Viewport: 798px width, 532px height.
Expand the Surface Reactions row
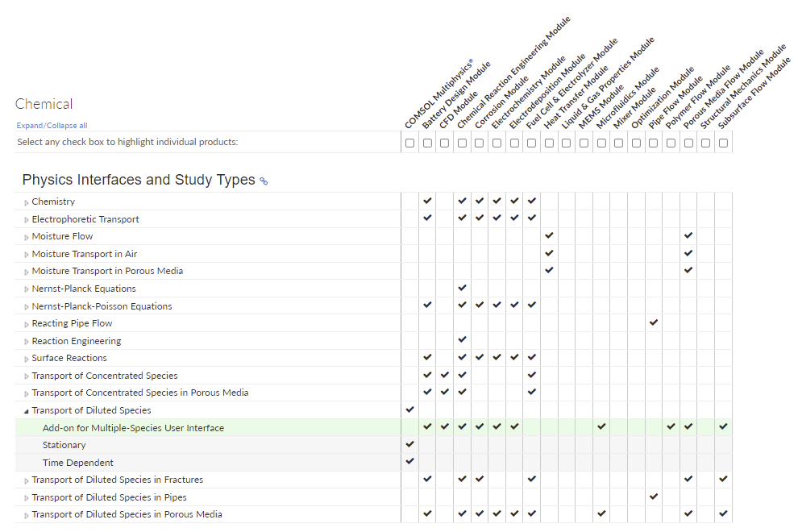27,359
